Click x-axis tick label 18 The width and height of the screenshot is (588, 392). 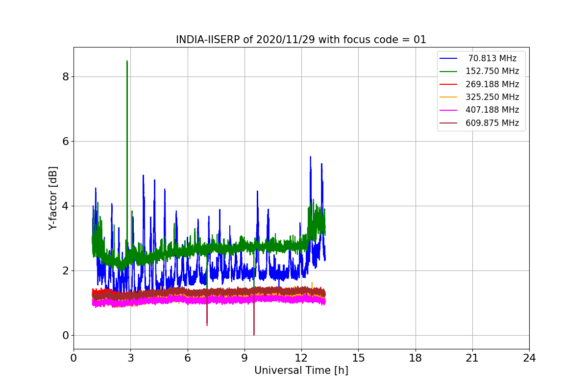(x=416, y=358)
